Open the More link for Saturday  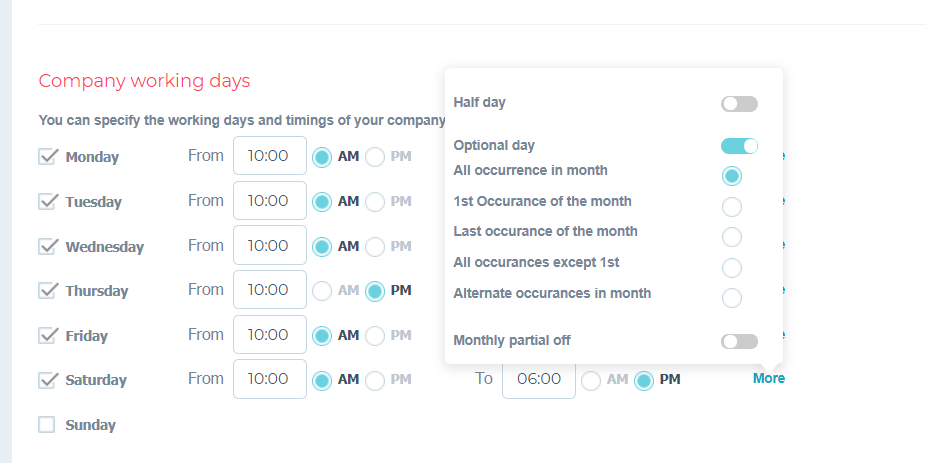tap(768, 379)
